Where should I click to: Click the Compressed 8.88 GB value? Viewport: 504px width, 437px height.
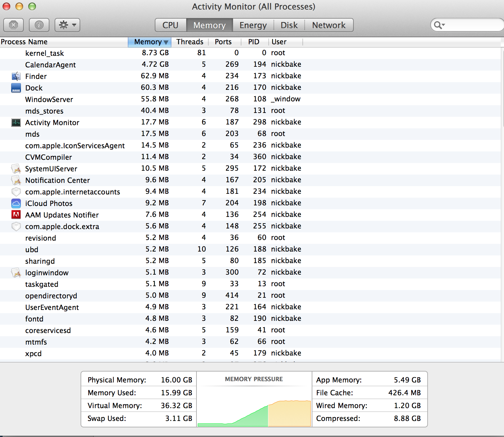coord(407,418)
